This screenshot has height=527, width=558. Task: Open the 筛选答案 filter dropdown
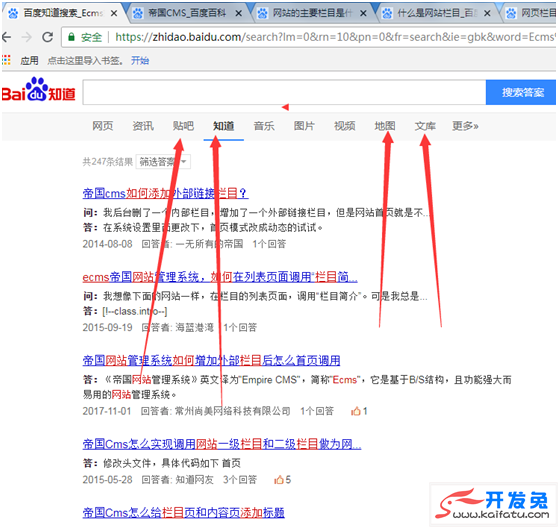click(x=163, y=162)
